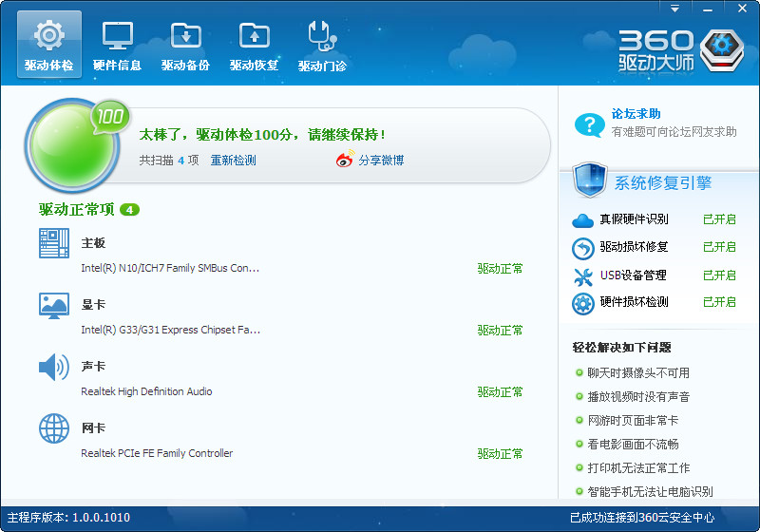
Task: Go to the 驱动恢复 tab
Action: 254,45
